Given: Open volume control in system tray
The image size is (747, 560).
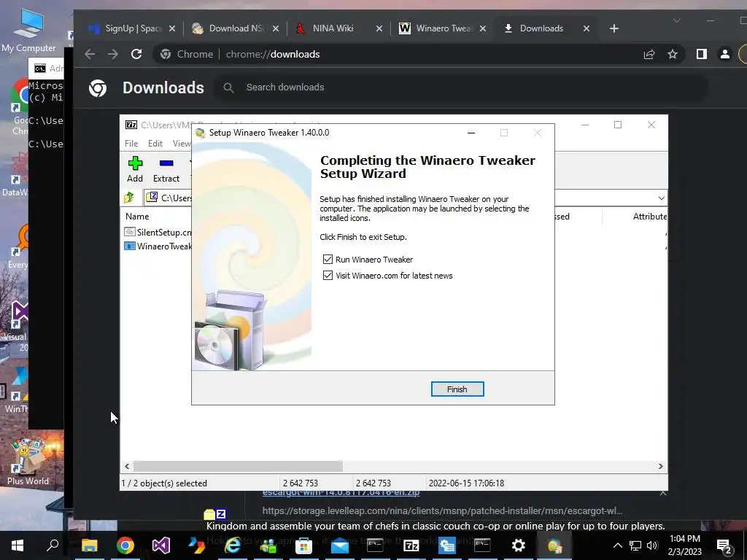Looking at the screenshot, I should [653, 545].
